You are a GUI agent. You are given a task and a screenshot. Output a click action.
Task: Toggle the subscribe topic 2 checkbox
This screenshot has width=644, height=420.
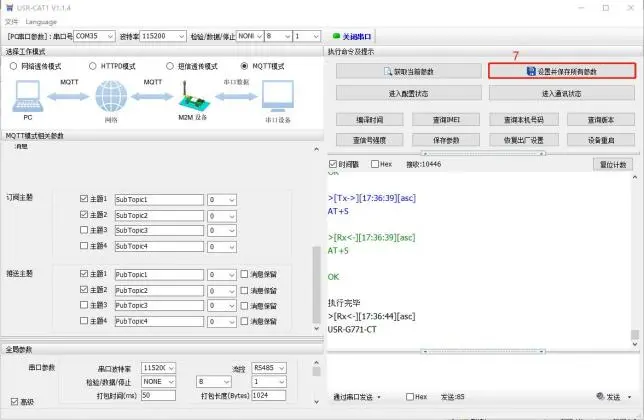(x=84, y=214)
